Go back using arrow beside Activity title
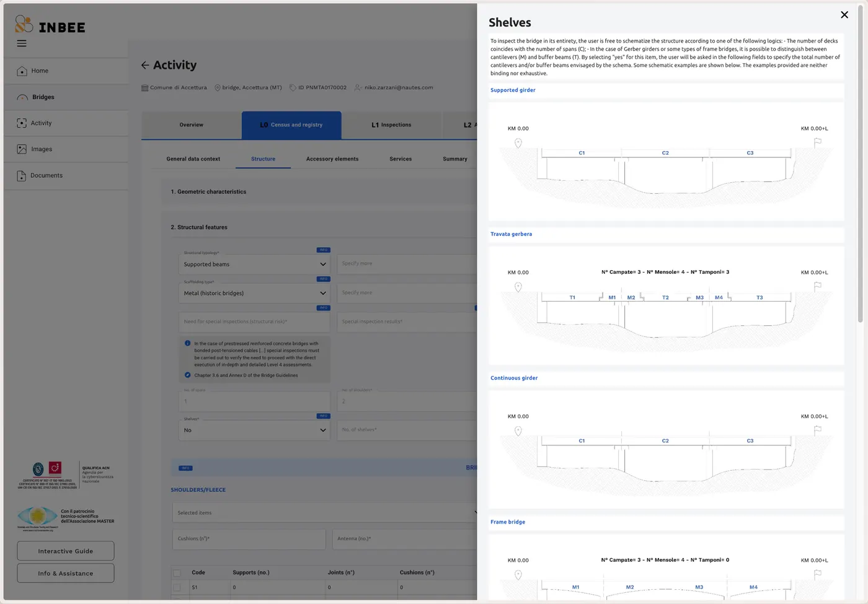This screenshot has height=604, width=868. [145, 65]
